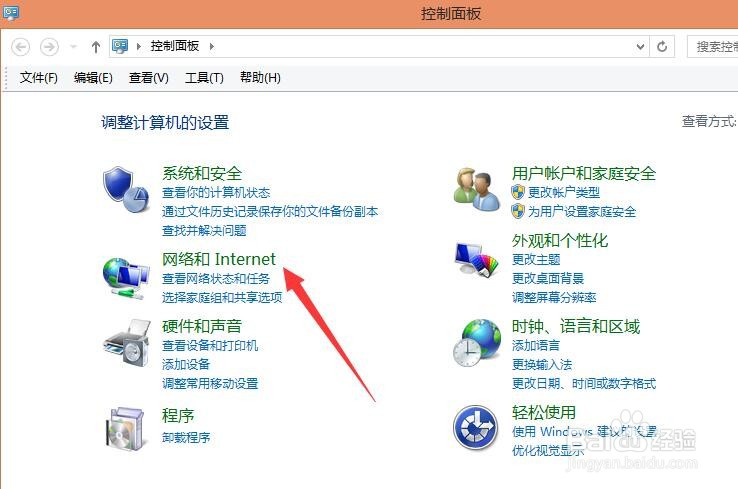This screenshot has height=489, width=738.
Task: Click the Appearance and Personalization monitor icon
Action: 476,259
